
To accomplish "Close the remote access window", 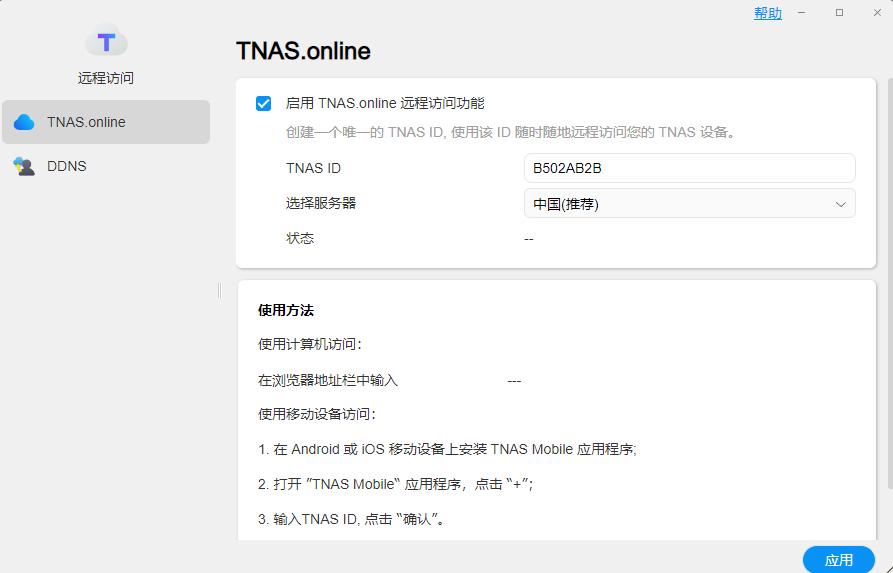I will 877,13.
